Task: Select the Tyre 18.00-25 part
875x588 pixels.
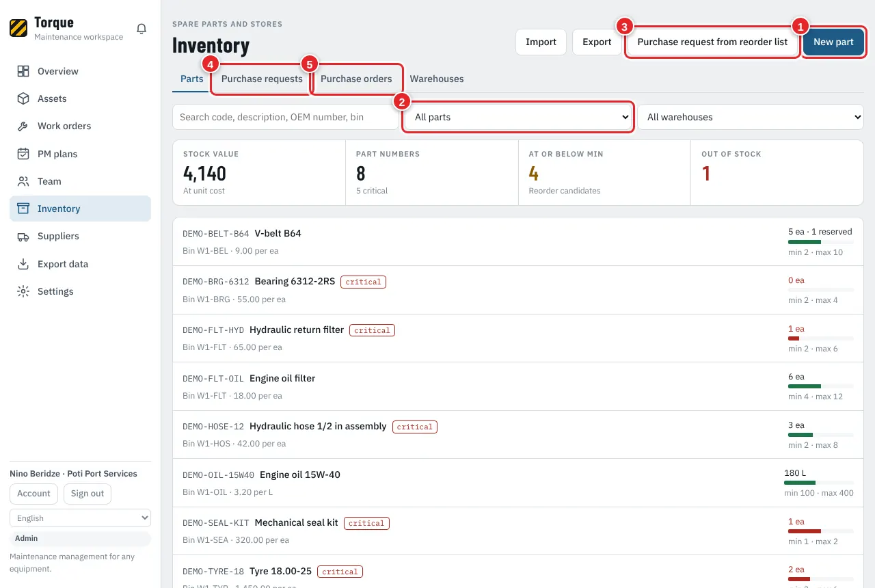Action: click(518, 572)
